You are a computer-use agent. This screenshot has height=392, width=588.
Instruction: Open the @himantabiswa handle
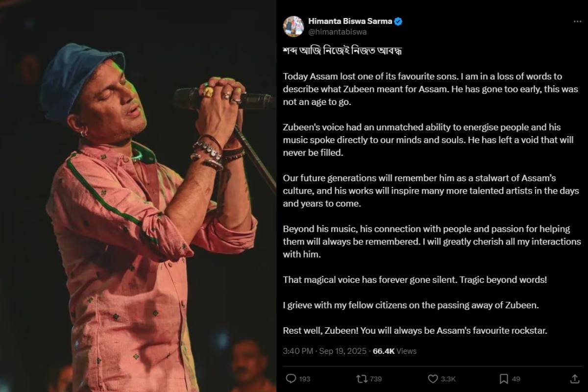[x=338, y=30]
